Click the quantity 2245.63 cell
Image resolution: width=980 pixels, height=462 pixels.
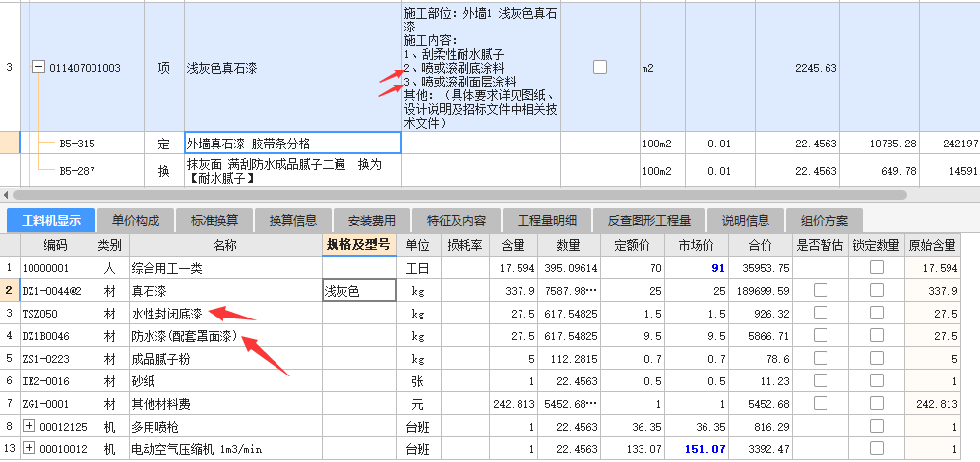pos(796,68)
